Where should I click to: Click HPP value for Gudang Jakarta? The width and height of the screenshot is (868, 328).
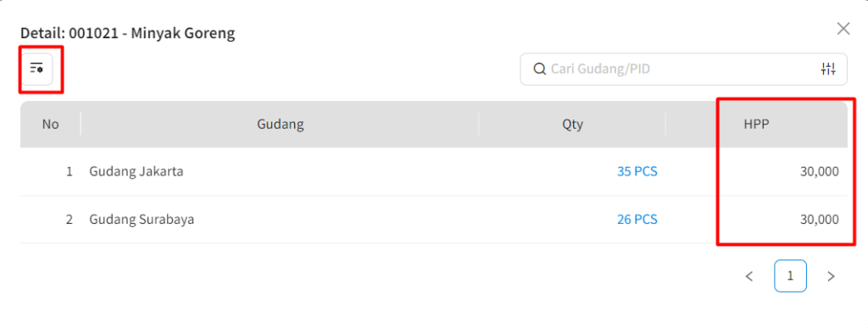tap(820, 171)
